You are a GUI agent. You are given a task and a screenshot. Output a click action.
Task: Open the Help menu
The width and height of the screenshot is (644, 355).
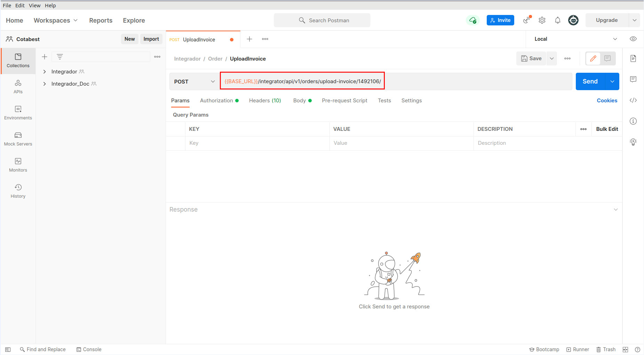[x=50, y=5]
